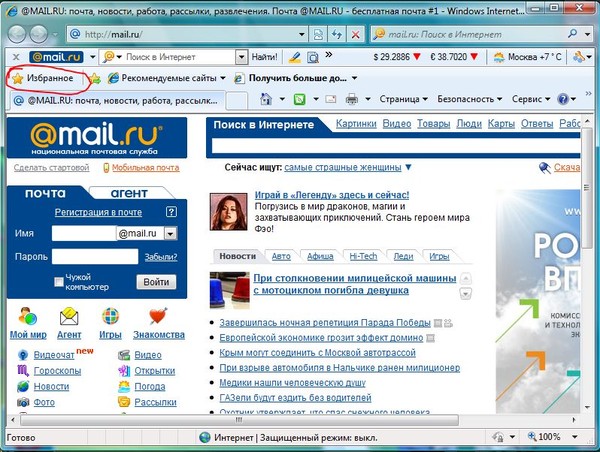The width and height of the screenshot is (600, 452).
Task: Open the Избранное favorites button
Action: pyautogui.click(x=42, y=78)
